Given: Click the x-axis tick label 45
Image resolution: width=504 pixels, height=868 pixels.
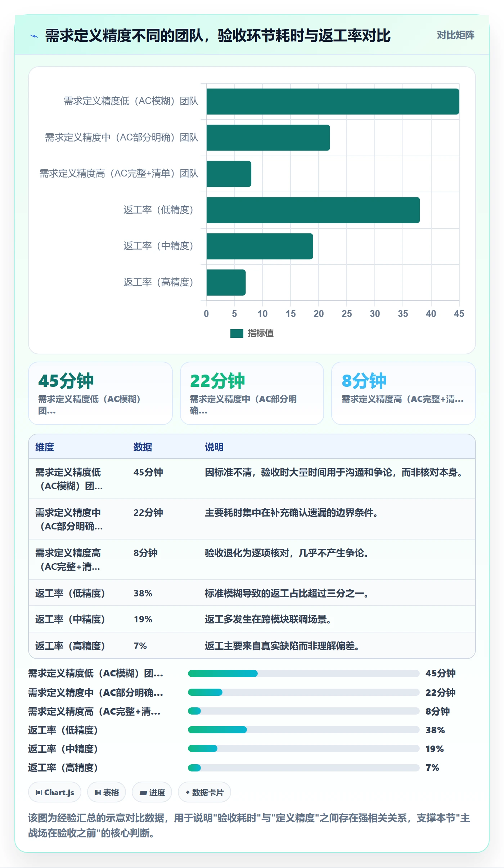Looking at the screenshot, I should (459, 314).
